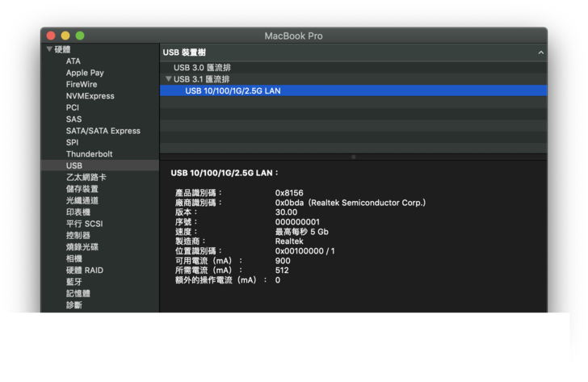
Task: Select USB 10/100/1G/2.5G LAN device row
Action: point(233,91)
